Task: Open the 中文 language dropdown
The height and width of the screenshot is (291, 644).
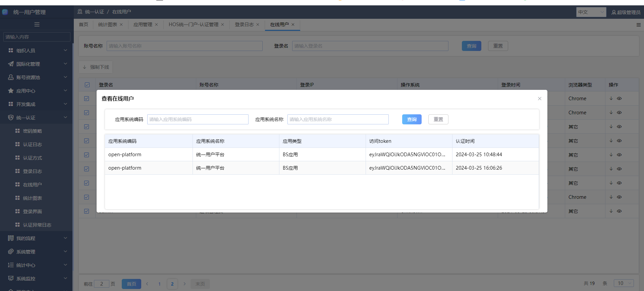Action: [x=591, y=12]
